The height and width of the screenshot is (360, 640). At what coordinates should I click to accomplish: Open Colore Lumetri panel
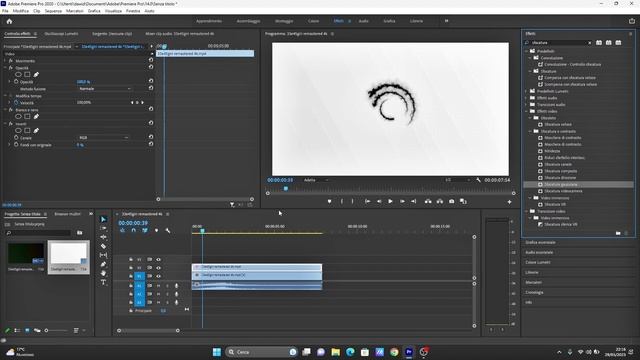coord(538,262)
